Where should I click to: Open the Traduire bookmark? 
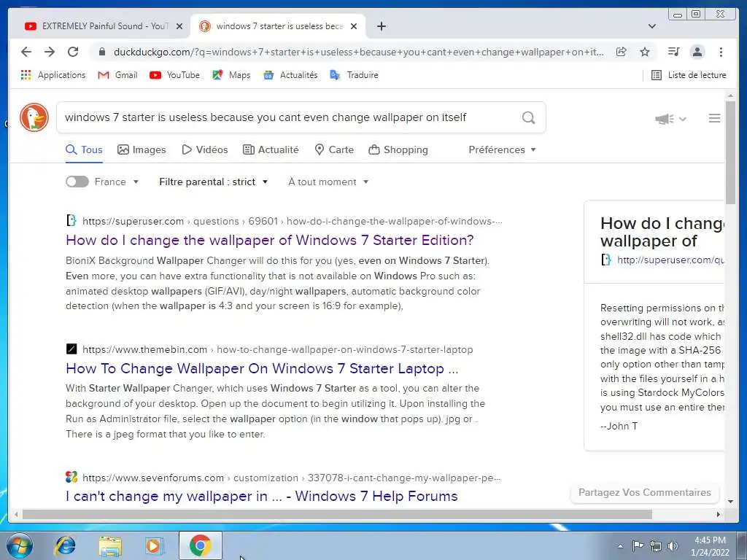tap(355, 75)
